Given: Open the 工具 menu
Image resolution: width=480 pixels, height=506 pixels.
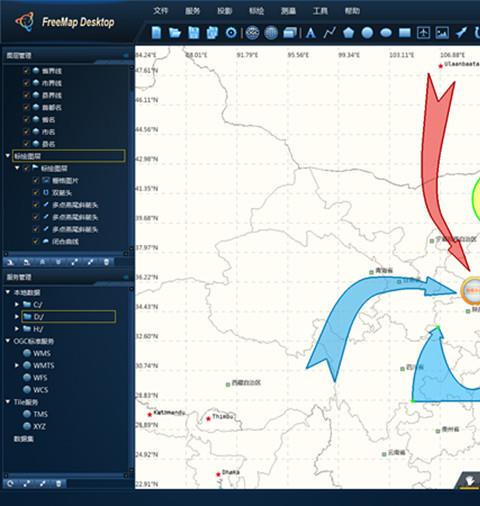Looking at the screenshot, I should click(x=320, y=11).
